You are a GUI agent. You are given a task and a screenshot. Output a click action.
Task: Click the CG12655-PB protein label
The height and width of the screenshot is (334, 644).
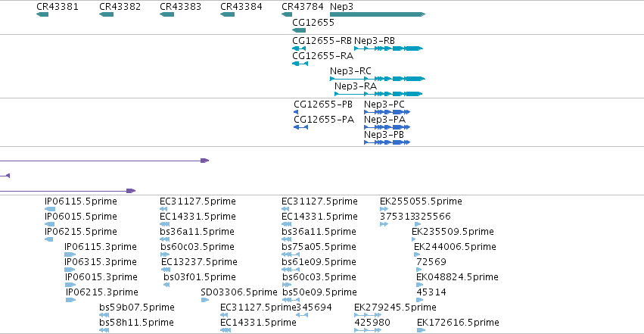tap(323, 105)
